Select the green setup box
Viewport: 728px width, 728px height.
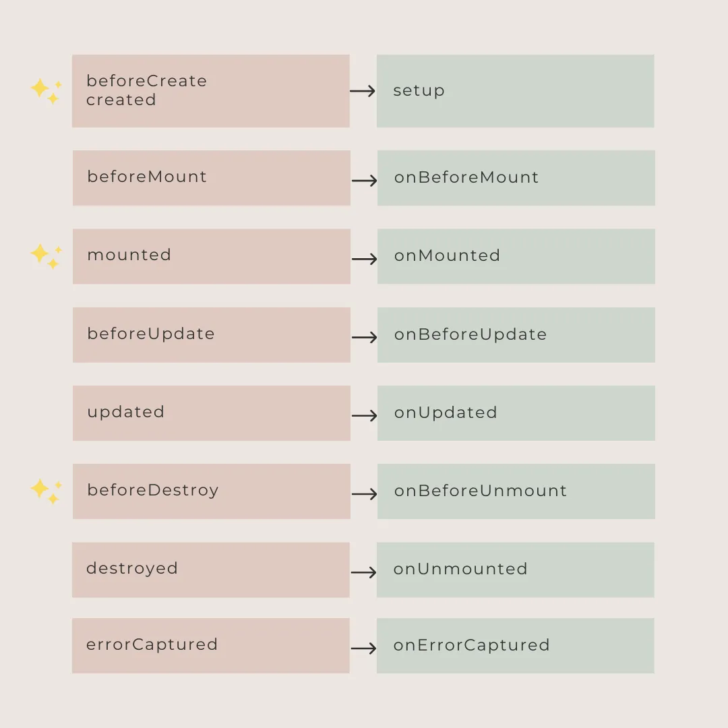(x=515, y=91)
